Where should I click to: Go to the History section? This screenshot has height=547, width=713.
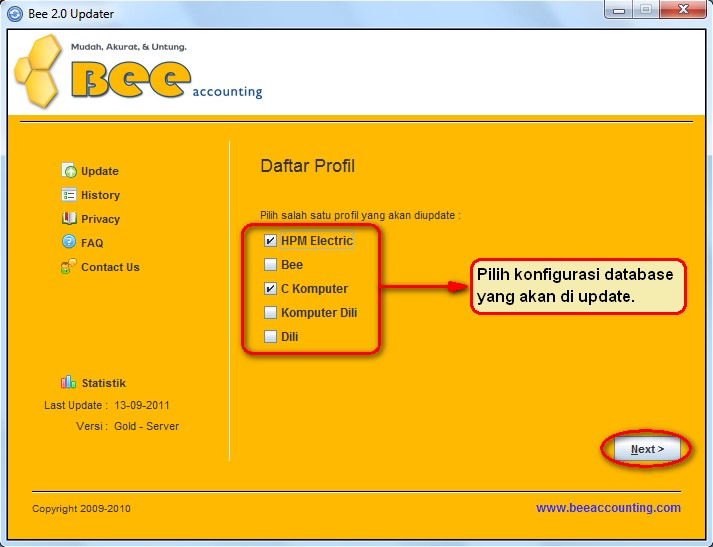100,195
